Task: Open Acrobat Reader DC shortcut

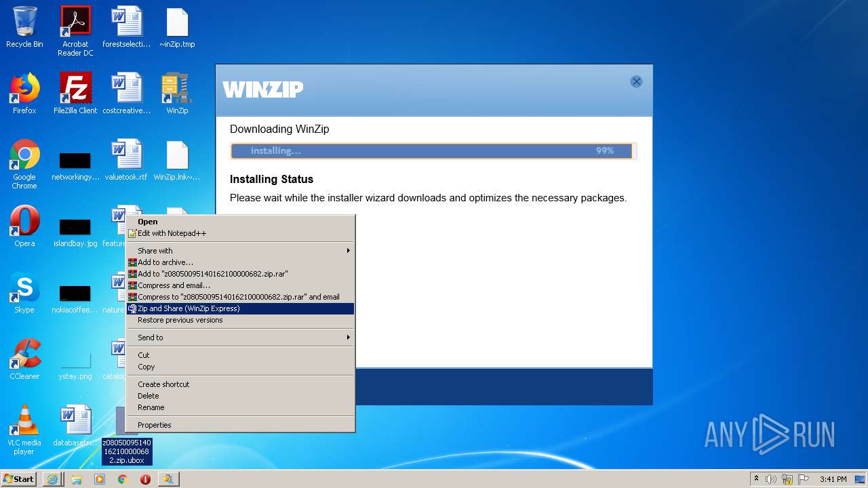Action: click(x=75, y=31)
